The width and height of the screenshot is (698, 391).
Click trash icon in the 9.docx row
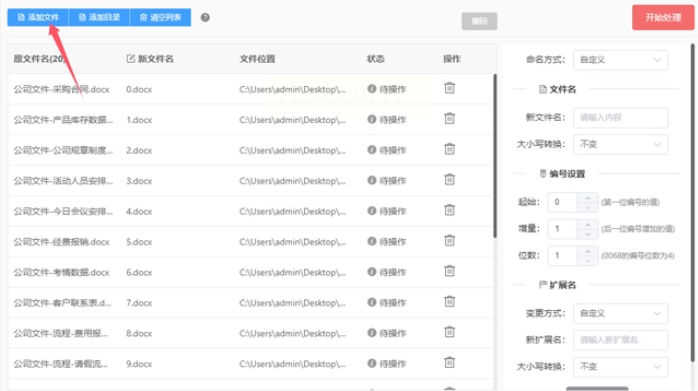(450, 362)
